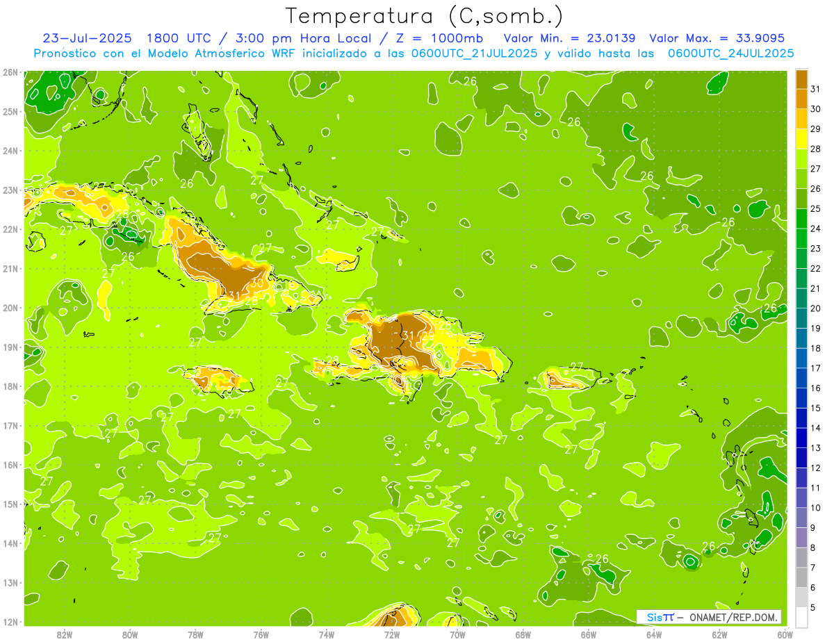Viewport: 834px width, 644px height.
Task: Select the dark blue legend swatch between 13 and 14
Action: coord(801,438)
